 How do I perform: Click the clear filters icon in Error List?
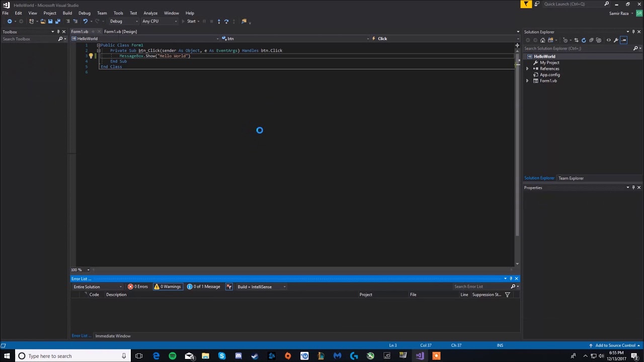point(229,287)
